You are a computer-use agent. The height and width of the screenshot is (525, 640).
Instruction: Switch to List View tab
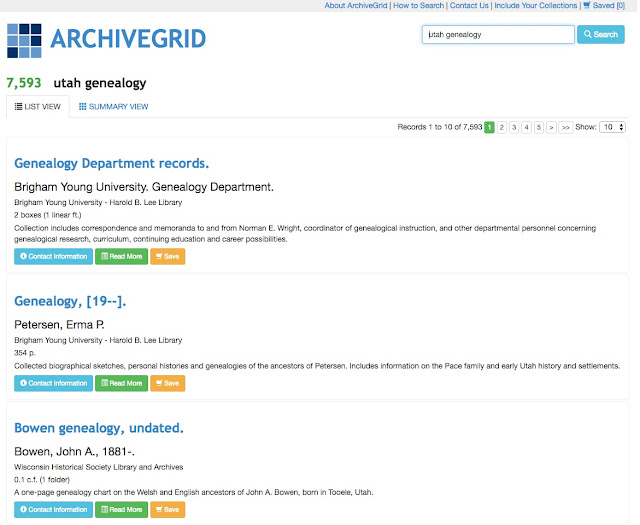point(38,107)
